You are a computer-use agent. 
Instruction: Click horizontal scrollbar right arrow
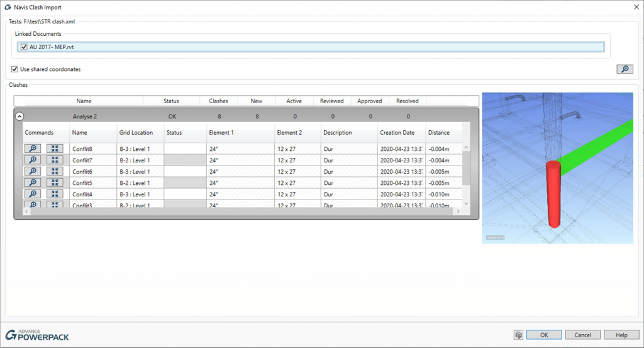click(458, 211)
